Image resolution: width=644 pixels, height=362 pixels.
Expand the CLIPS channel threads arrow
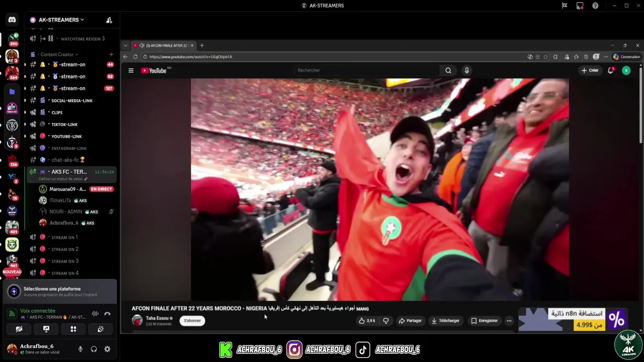pyautogui.click(x=25, y=113)
